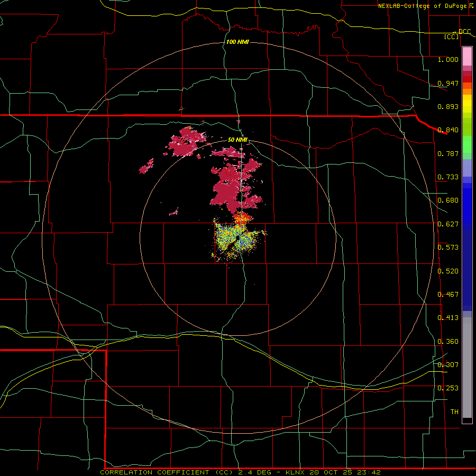Image resolution: width=476 pixels, height=476 pixels.
Task: Click the green band of the color bar
Action: pyautogui.click(x=467, y=147)
